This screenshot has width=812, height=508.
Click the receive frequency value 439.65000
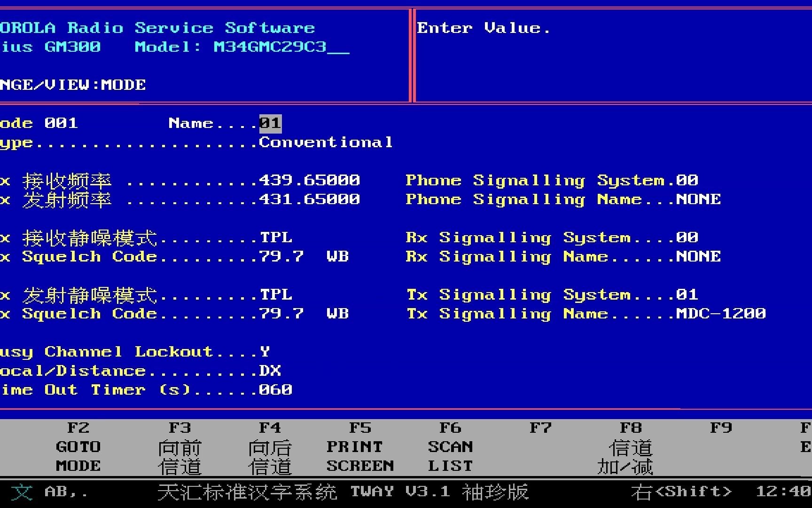[x=309, y=180]
